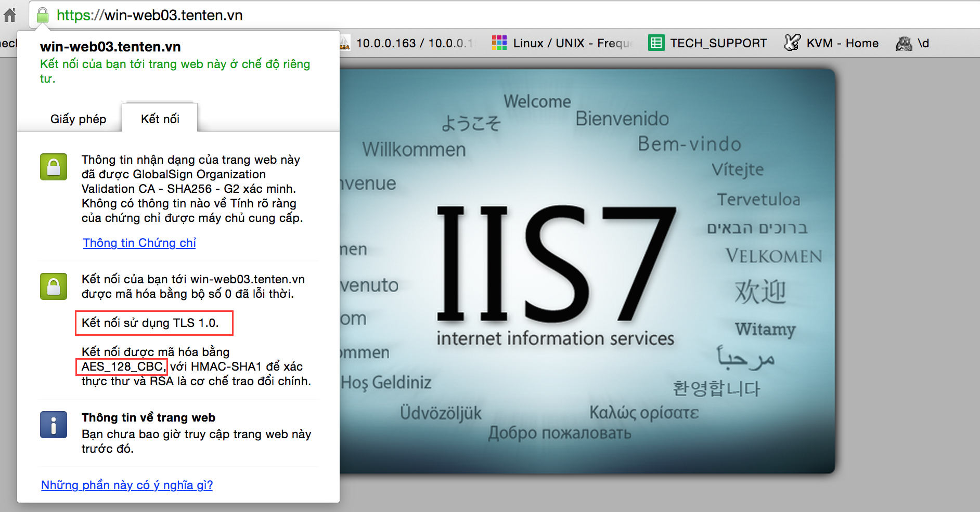Click the 'Hoş Geldiniz' word on IIS image
This screenshot has height=512, width=980.
point(386,383)
